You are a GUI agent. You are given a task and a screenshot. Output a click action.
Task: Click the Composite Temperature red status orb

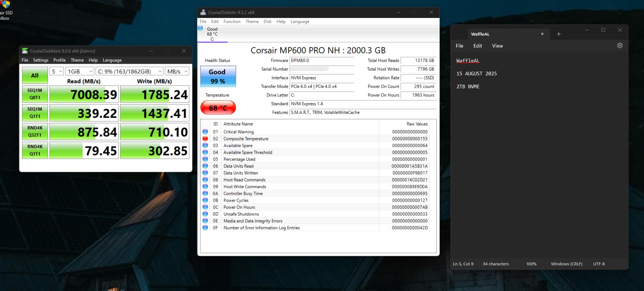(x=205, y=138)
